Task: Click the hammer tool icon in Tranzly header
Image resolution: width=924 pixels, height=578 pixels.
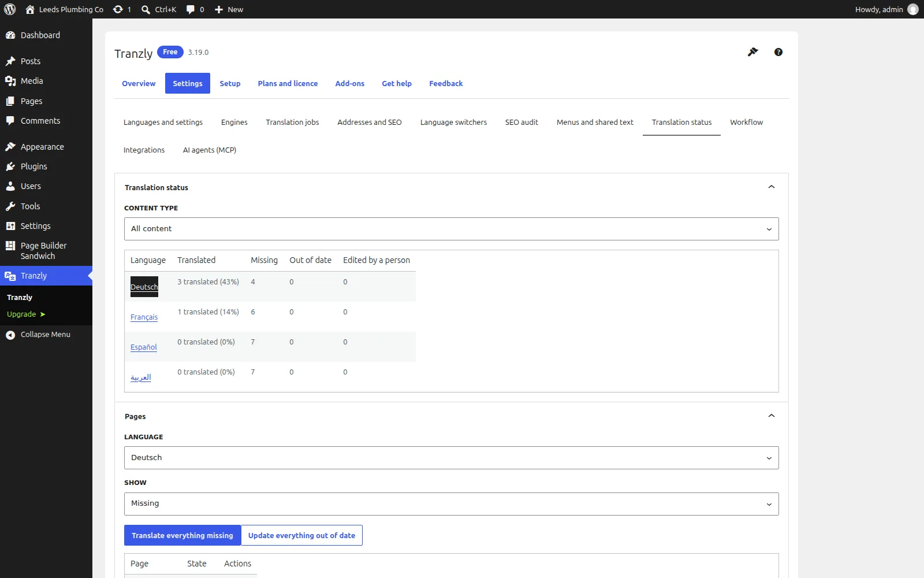Action: pos(752,52)
